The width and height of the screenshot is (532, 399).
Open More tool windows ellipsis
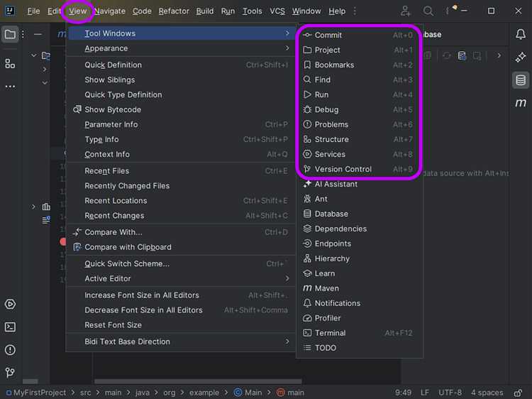(x=10, y=87)
